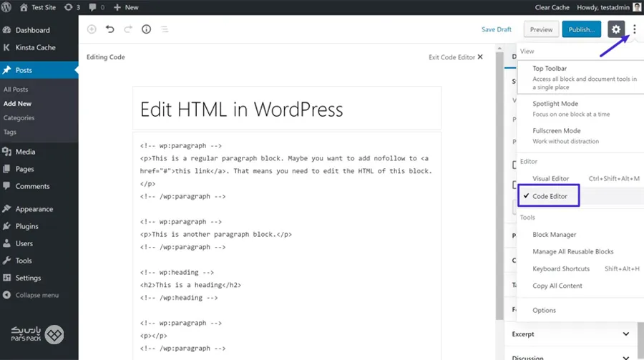Click into the HTML code text area
The image size is (644, 360).
click(x=287, y=247)
